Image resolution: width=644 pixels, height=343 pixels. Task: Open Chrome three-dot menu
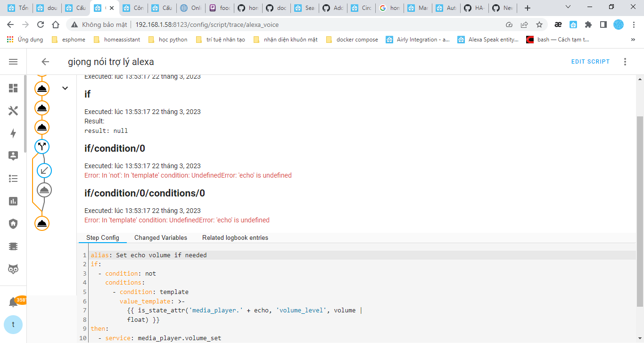[634, 24]
